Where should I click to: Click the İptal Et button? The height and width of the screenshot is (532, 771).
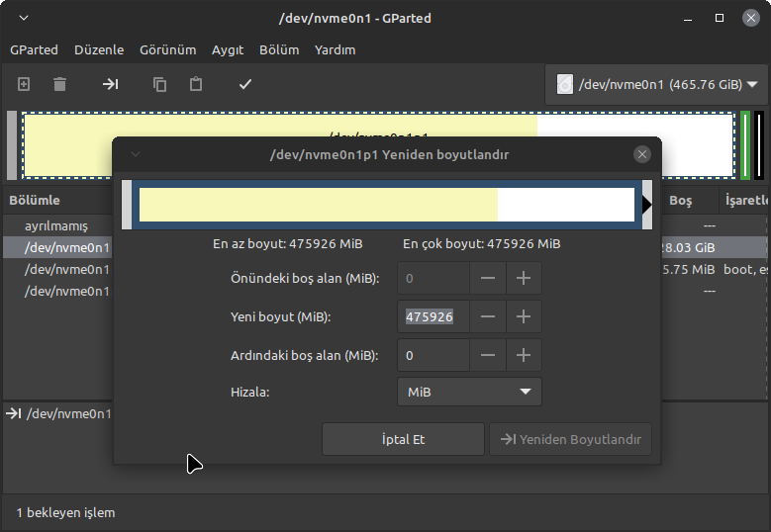[403, 439]
